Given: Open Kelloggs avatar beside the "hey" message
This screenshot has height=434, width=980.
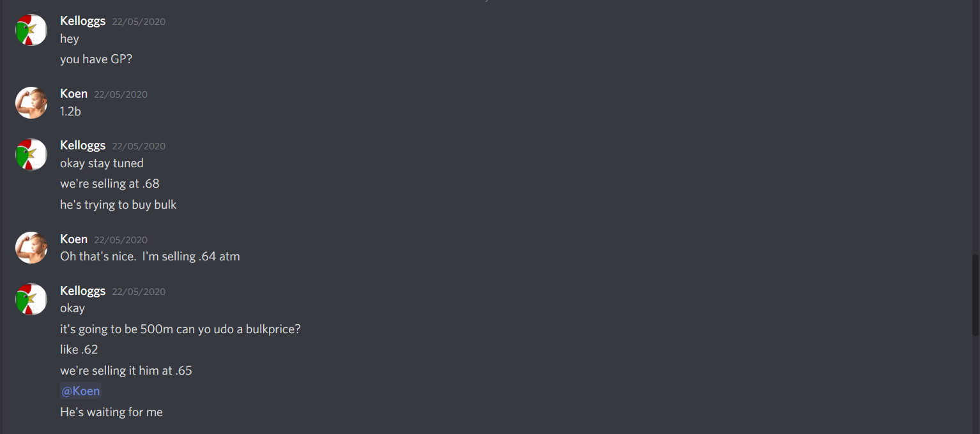Looking at the screenshot, I should pos(31,30).
